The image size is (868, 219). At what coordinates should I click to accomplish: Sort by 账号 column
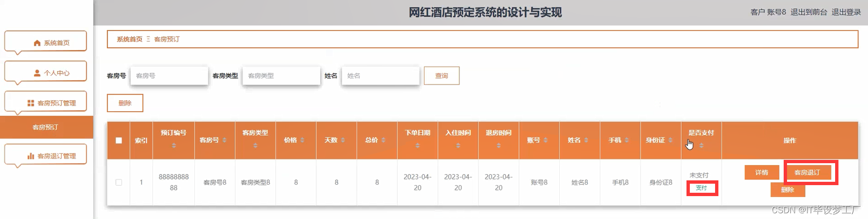[x=545, y=140]
